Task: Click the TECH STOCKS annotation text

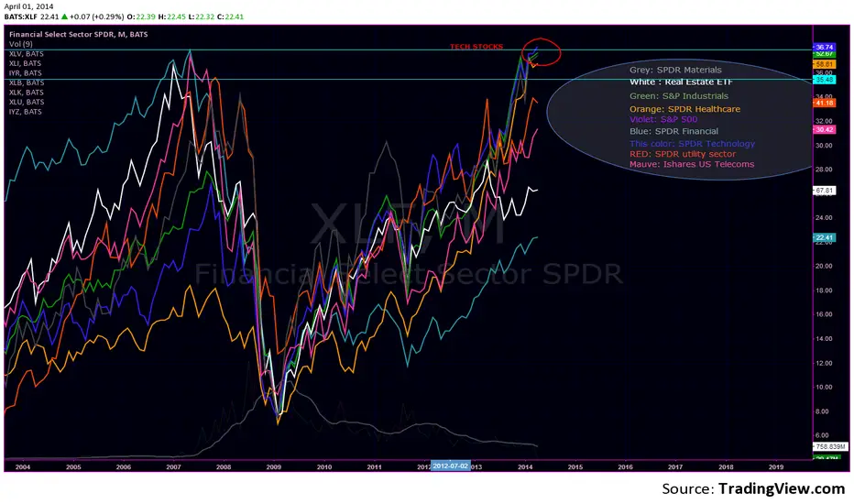Action: 476,47
